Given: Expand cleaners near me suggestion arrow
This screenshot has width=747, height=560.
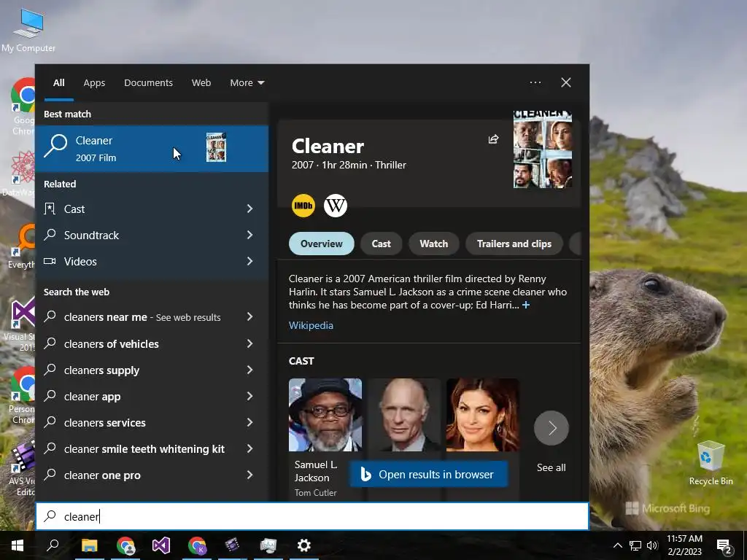Looking at the screenshot, I should tap(249, 316).
